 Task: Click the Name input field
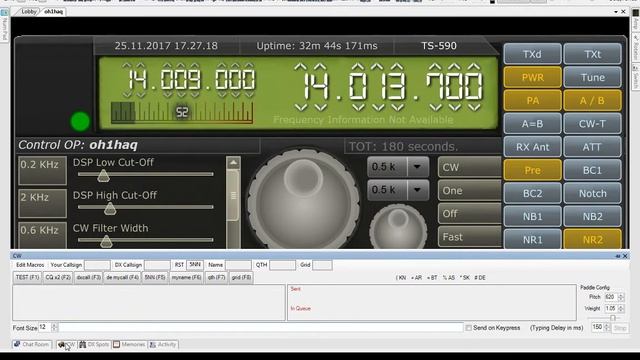tap(238, 265)
